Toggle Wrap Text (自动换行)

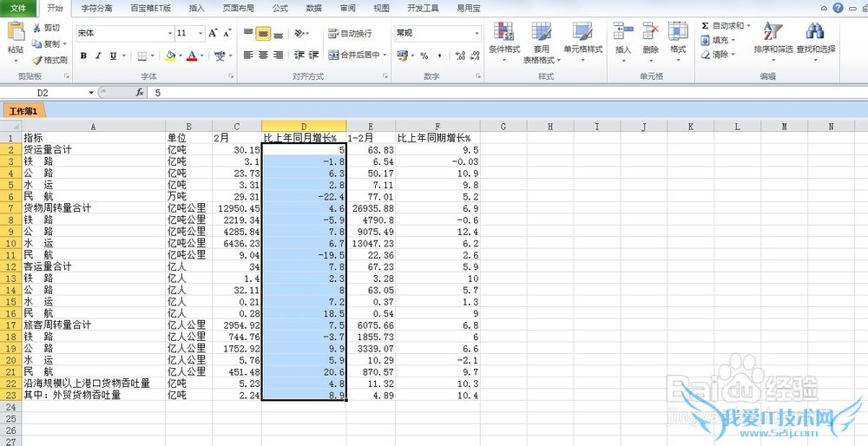click(x=350, y=34)
